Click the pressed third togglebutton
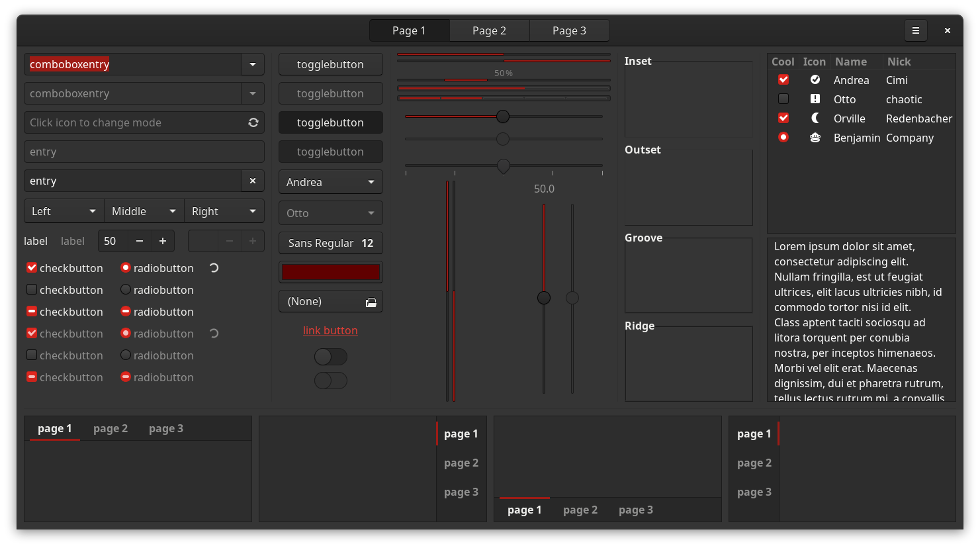 point(331,122)
